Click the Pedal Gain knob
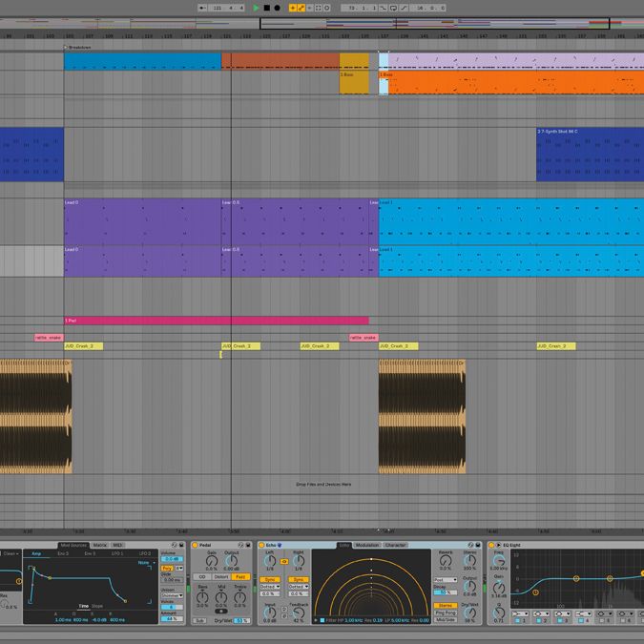644x644 pixels. click(212, 561)
